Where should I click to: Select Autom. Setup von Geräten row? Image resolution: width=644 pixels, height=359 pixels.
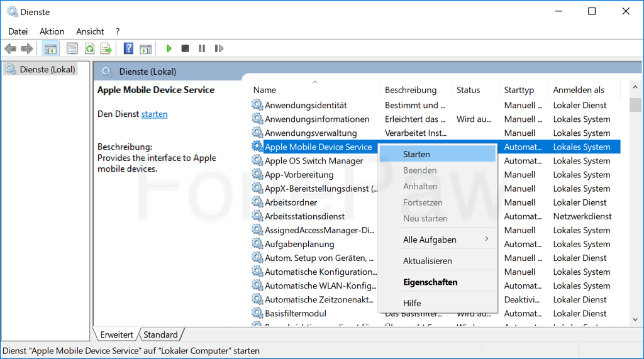coord(319,258)
